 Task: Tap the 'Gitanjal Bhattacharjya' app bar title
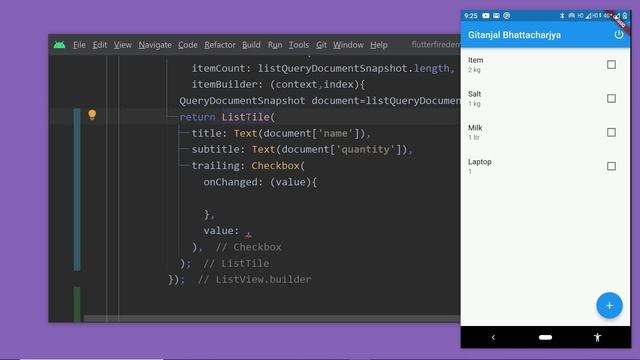[514, 35]
